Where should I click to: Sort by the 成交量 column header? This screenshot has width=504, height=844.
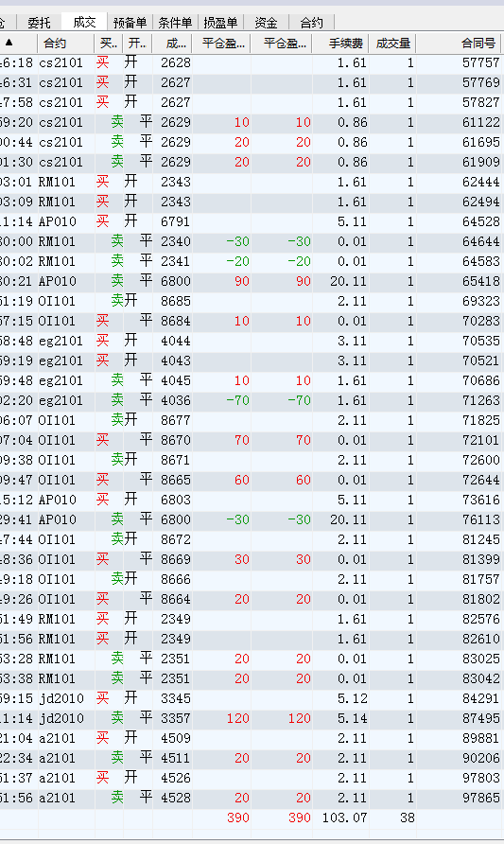(392, 44)
